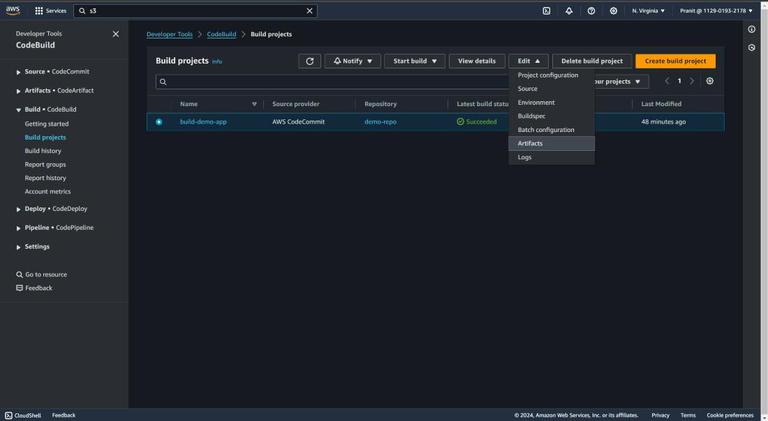Viewport: 768px width, 421px height.
Task: Open the Your projects filter dropdown
Action: pyautogui.click(x=618, y=82)
